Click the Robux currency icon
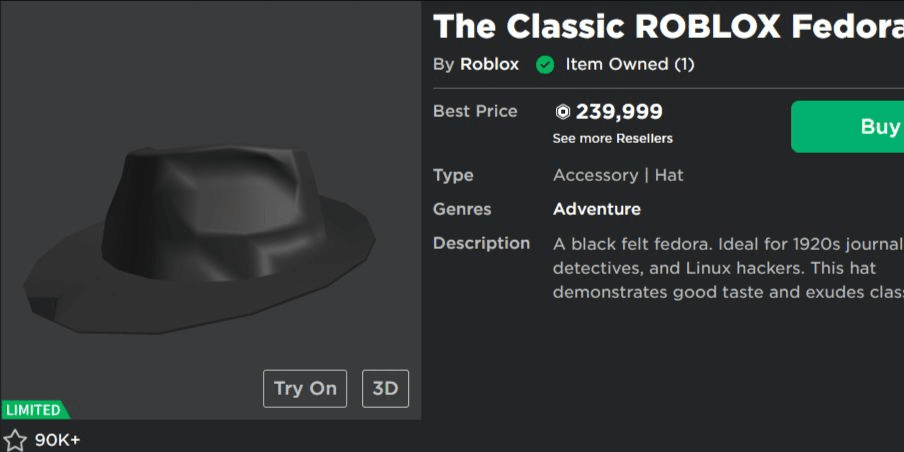The image size is (904, 452). (563, 112)
